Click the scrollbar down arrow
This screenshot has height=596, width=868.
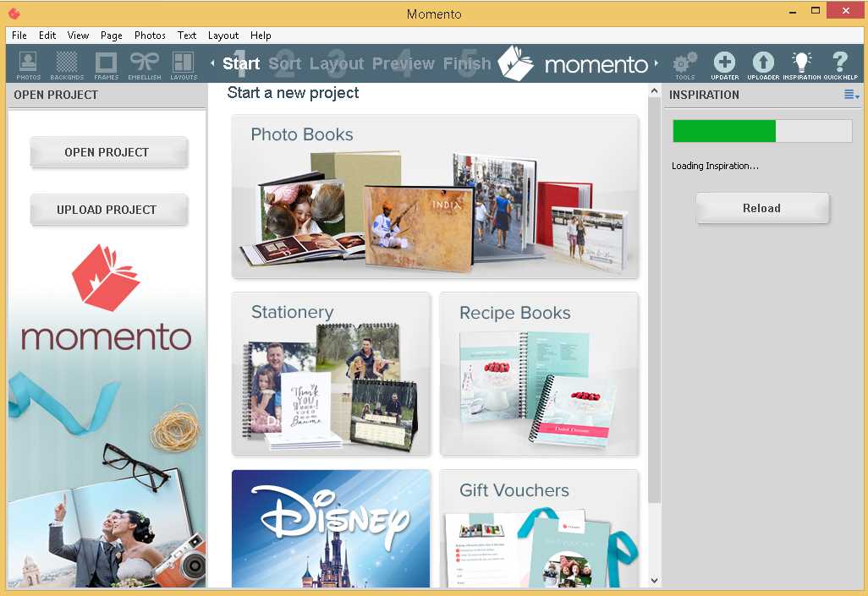(654, 581)
